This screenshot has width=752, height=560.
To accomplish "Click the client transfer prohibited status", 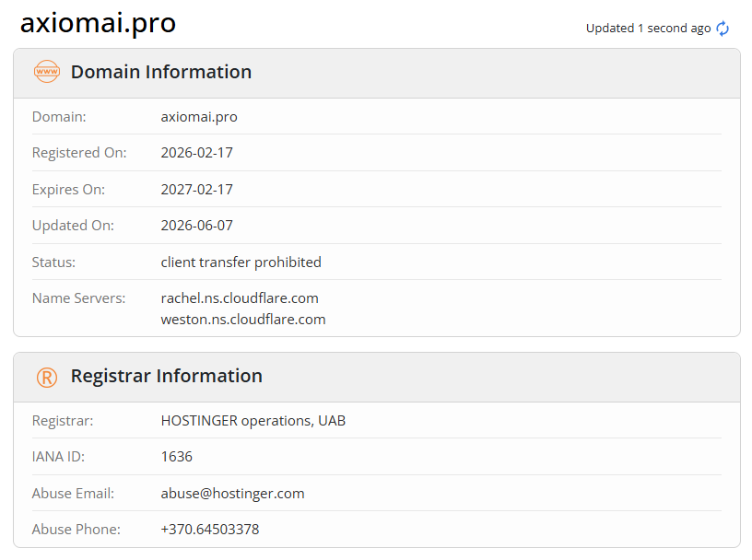I will click(241, 262).
